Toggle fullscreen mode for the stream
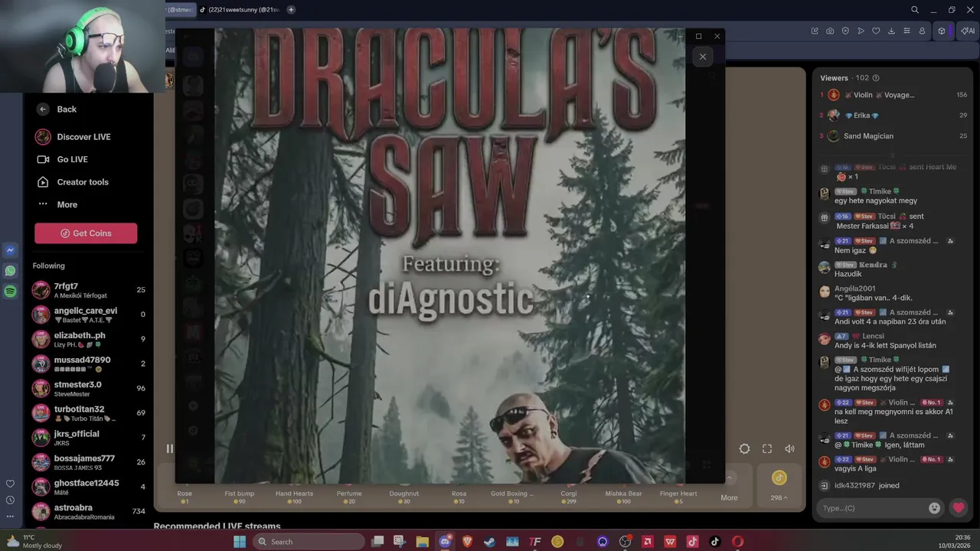The width and height of the screenshot is (980, 551). 767,449
